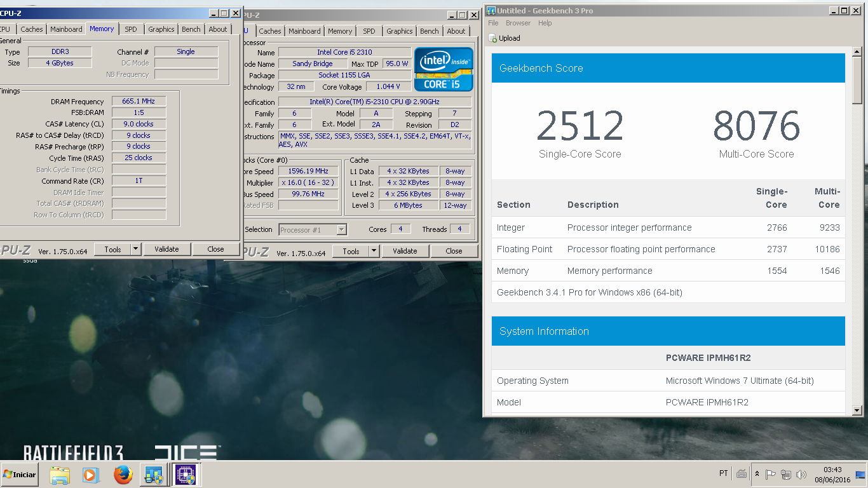868x488 pixels.
Task: Open the Processor #1 selection dropdown
Action: pyautogui.click(x=313, y=230)
